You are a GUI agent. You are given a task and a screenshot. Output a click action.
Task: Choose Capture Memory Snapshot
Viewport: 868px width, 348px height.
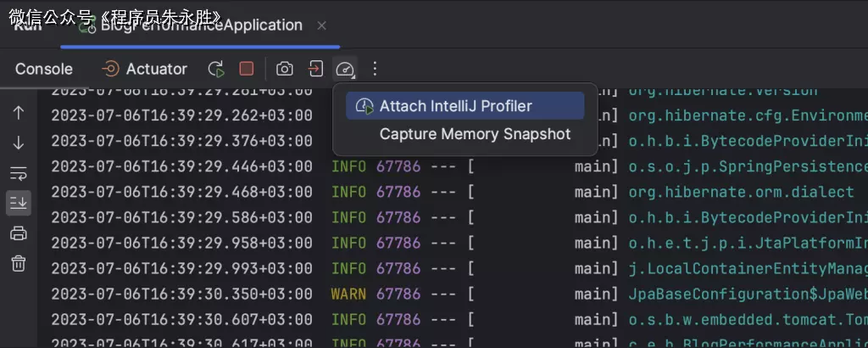[475, 134]
